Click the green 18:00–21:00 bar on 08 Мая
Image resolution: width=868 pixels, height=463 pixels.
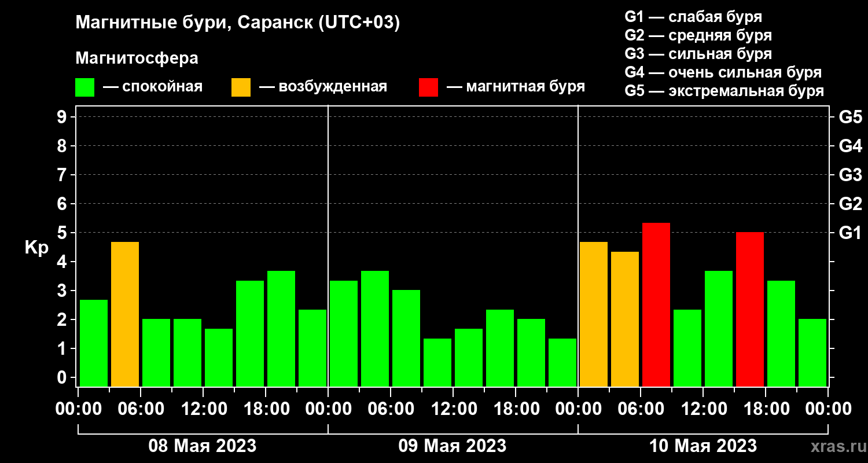click(x=281, y=329)
